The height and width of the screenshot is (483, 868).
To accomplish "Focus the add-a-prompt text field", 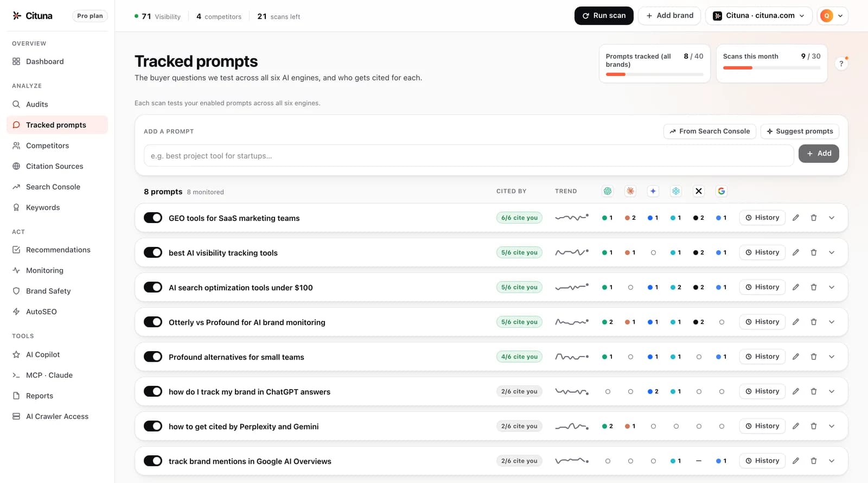I will (x=469, y=156).
